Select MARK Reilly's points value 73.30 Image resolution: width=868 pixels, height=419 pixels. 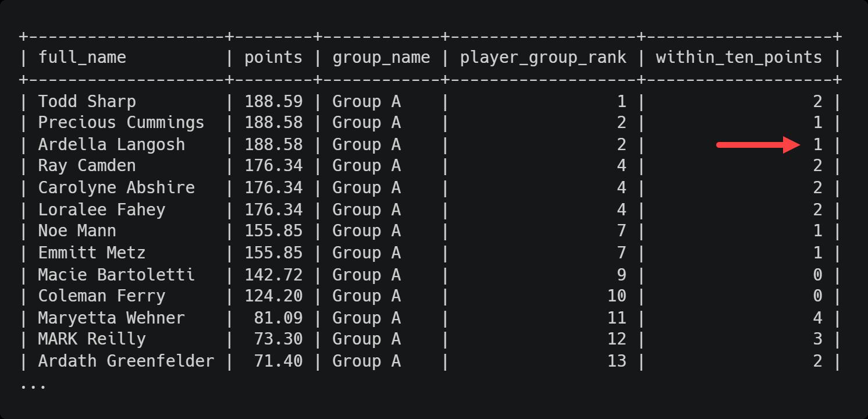tap(278, 339)
